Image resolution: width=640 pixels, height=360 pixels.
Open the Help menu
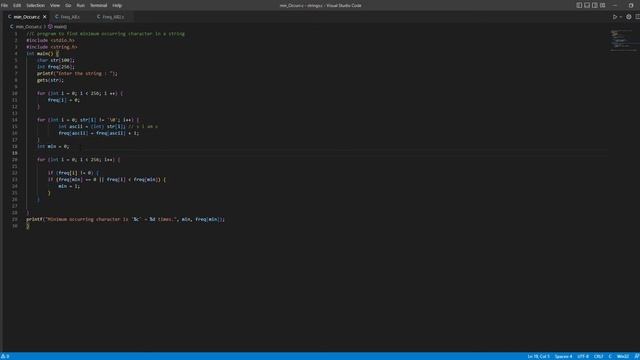117,5
